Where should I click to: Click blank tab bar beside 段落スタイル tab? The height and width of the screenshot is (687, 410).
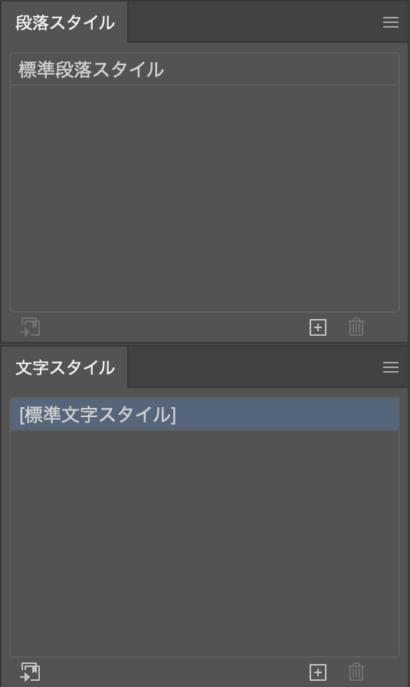(254, 22)
